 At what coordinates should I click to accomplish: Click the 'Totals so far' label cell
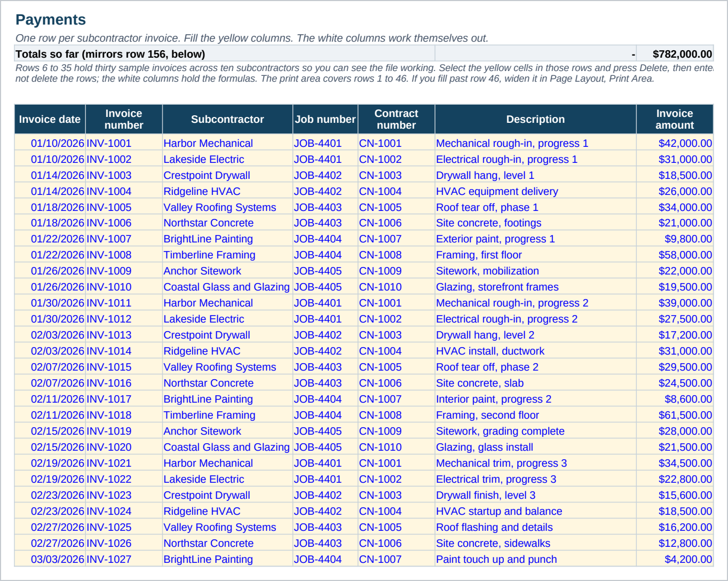(x=225, y=54)
